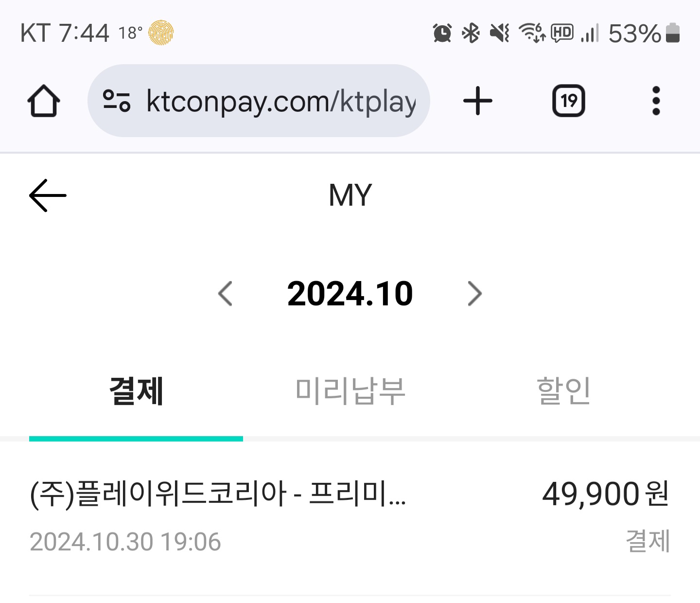Tap the fingerprint icon in status bar

tap(161, 33)
